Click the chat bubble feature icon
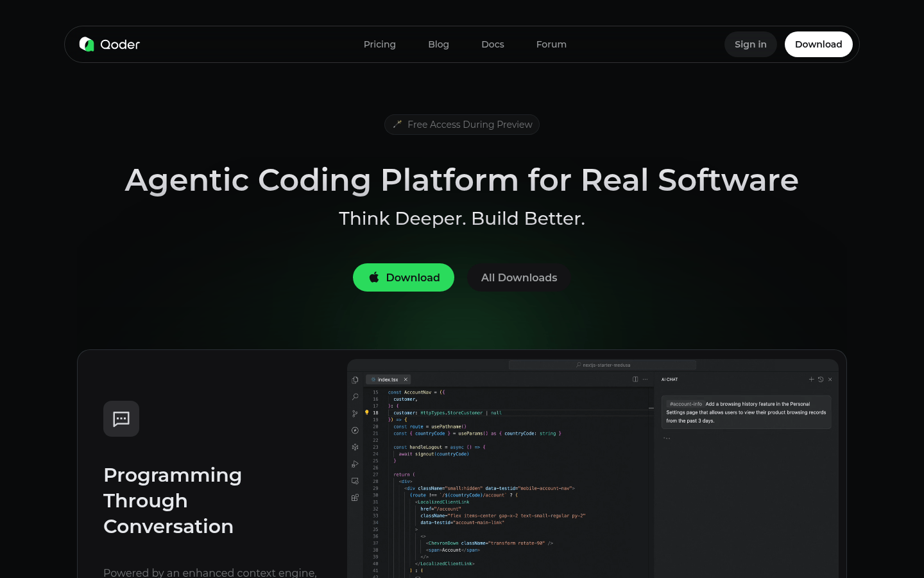This screenshot has height=578, width=924. coord(121,419)
